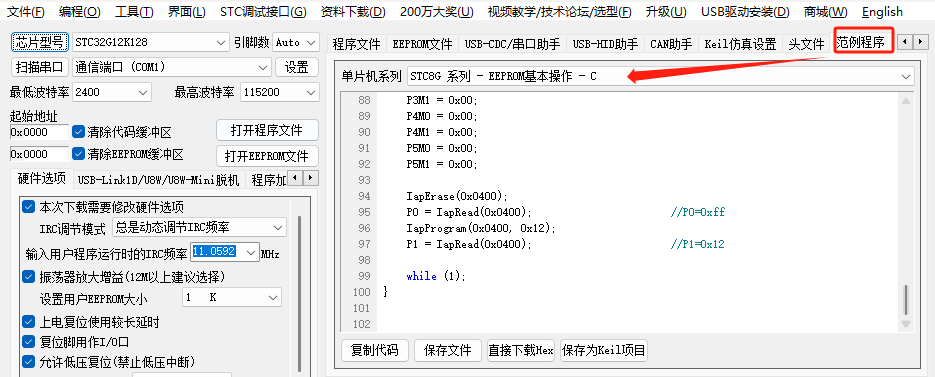
Task: Click the code editor scroll up arrow
Action: pos(906,101)
